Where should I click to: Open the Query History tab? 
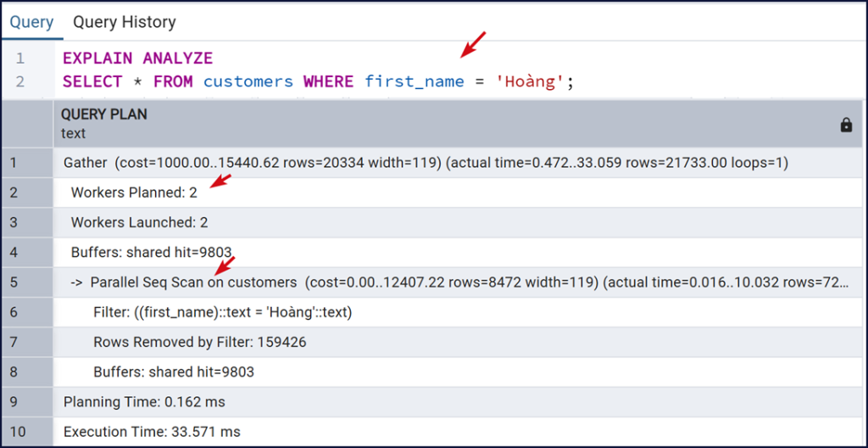point(124,22)
